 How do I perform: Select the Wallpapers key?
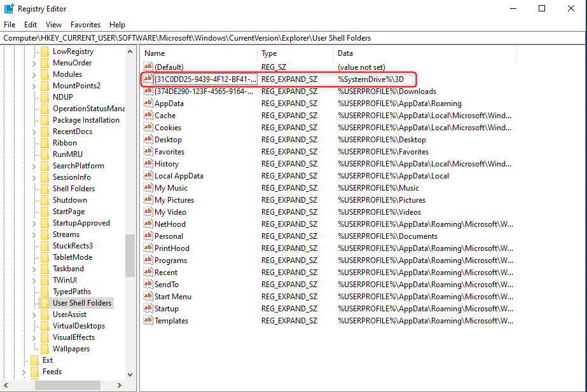coord(71,349)
